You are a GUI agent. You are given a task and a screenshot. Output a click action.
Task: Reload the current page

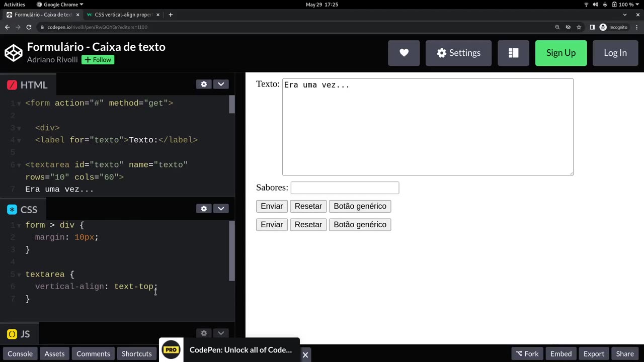(x=29, y=27)
